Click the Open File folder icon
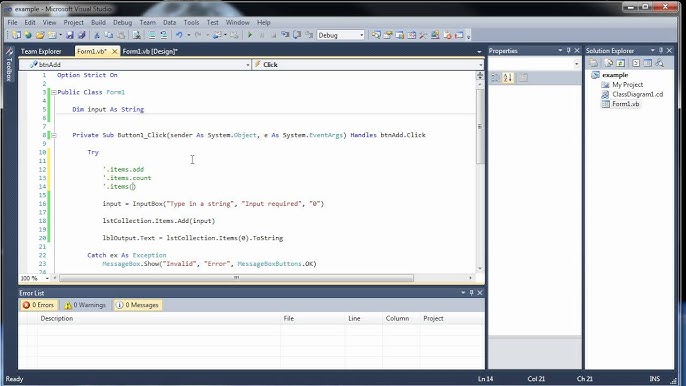 point(40,35)
